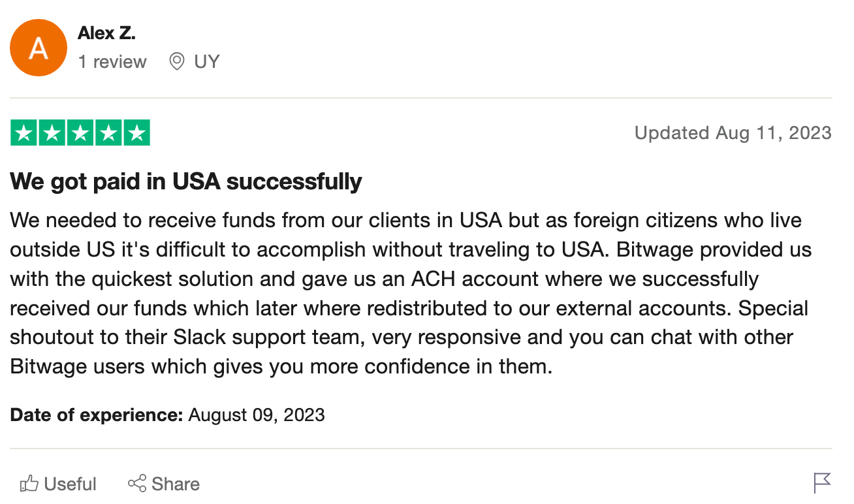Open Alex Z.'s reviewer profile name

106,33
